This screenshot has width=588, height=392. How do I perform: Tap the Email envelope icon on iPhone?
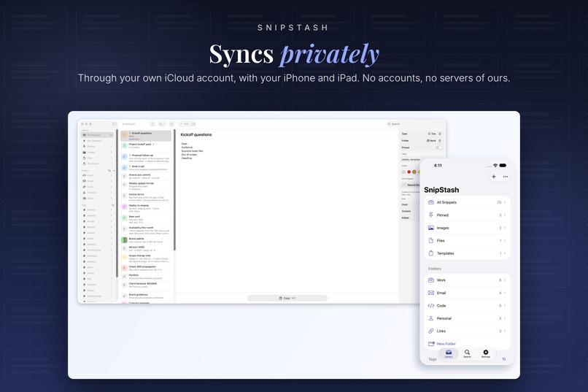[431, 293]
